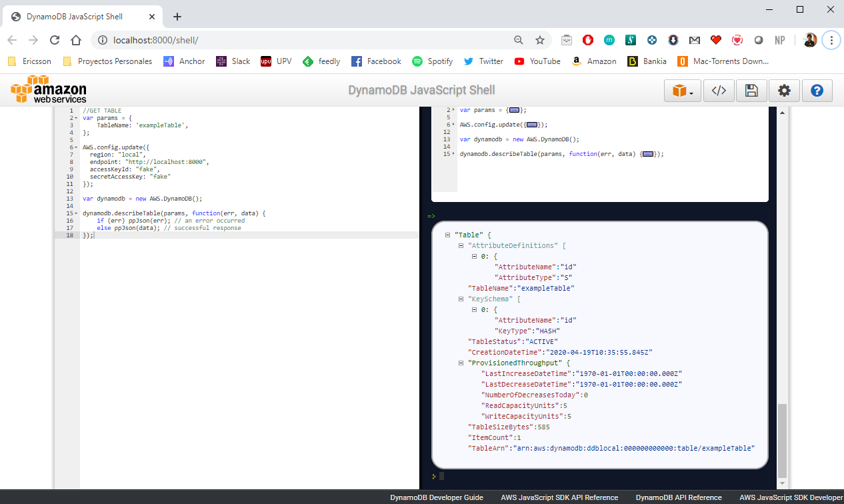The height and width of the screenshot is (504, 844).
Task: Click the browser forward arrow
Action: [33, 40]
